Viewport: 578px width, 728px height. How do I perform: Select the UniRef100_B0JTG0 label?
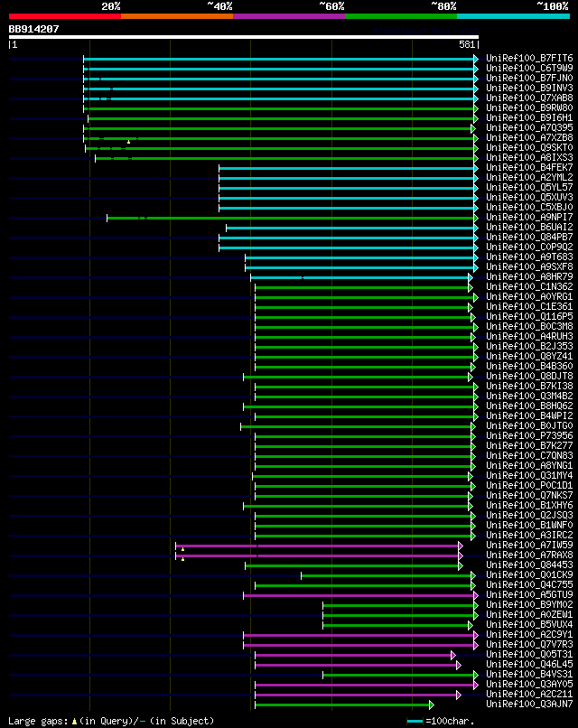529,426
